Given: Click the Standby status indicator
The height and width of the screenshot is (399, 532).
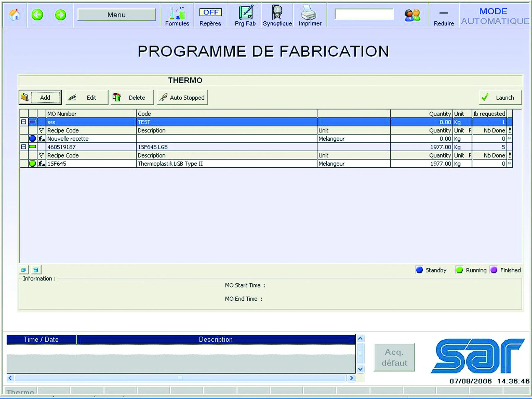Looking at the screenshot, I should [x=419, y=270].
